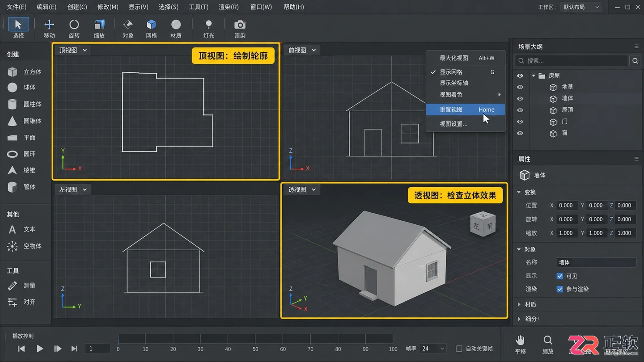This screenshot has height=362, width=644.
Task: Add a 圆柱体 cylinder
Action: (x=25, y=104)
